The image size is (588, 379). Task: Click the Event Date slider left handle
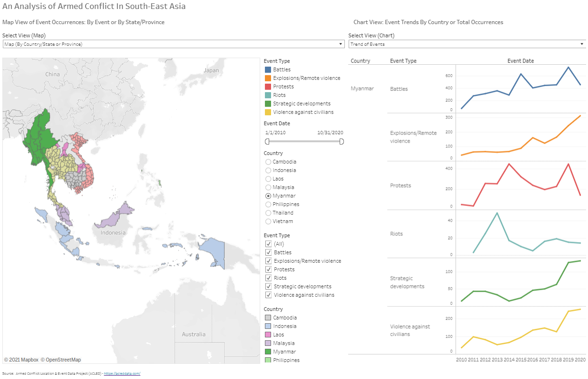coord(267,141)
